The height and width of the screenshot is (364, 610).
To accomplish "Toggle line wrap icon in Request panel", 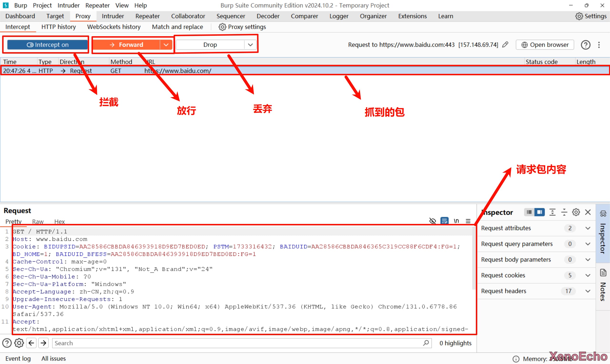I will (444, 221).
